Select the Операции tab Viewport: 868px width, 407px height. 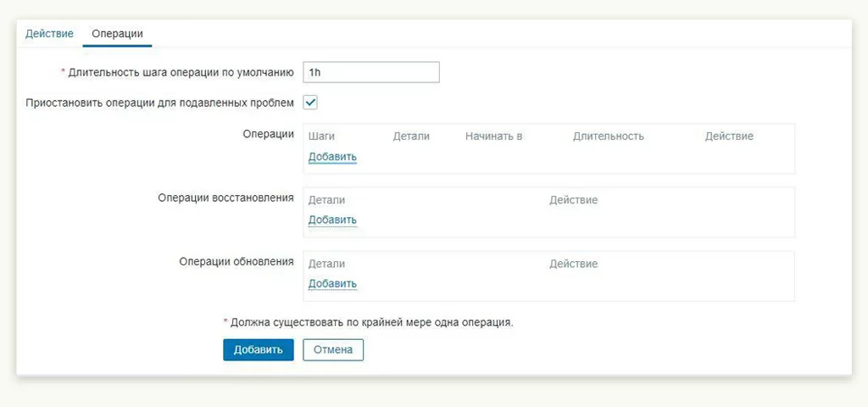tap(117, 33)
